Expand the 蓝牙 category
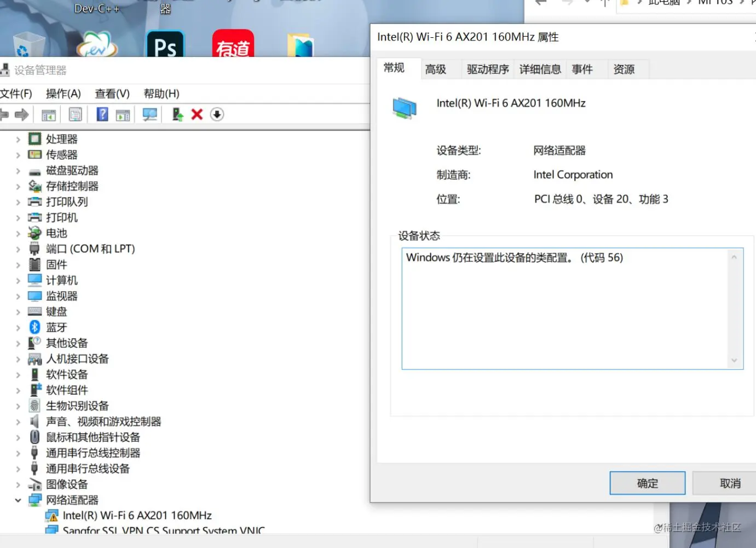 (x=18, y=328)
